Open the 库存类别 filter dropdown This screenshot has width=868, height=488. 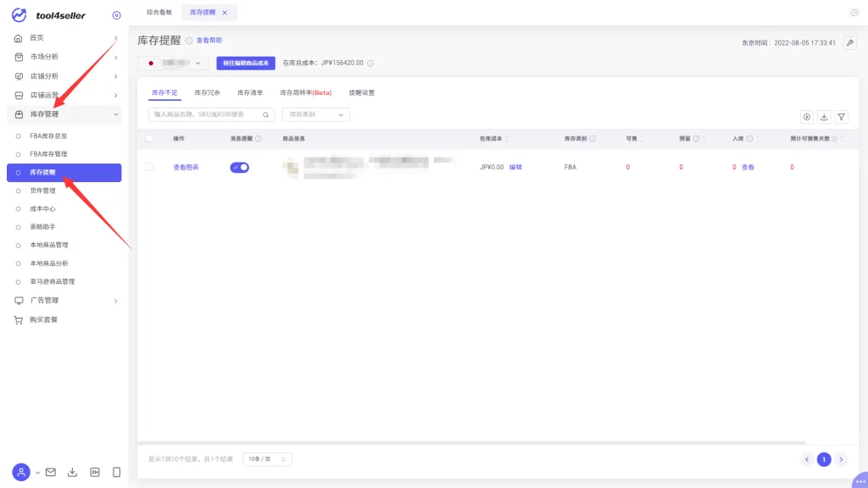point(315,114)
